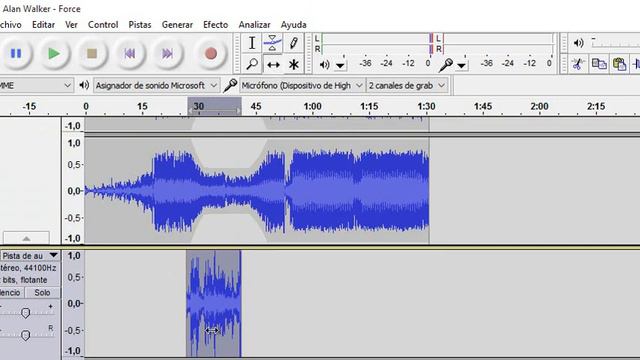Image resolution: width=640 pixels, height=360 pixels.
Task: Select the Zoom magnifier tool
Action: (x=252, y=64)
